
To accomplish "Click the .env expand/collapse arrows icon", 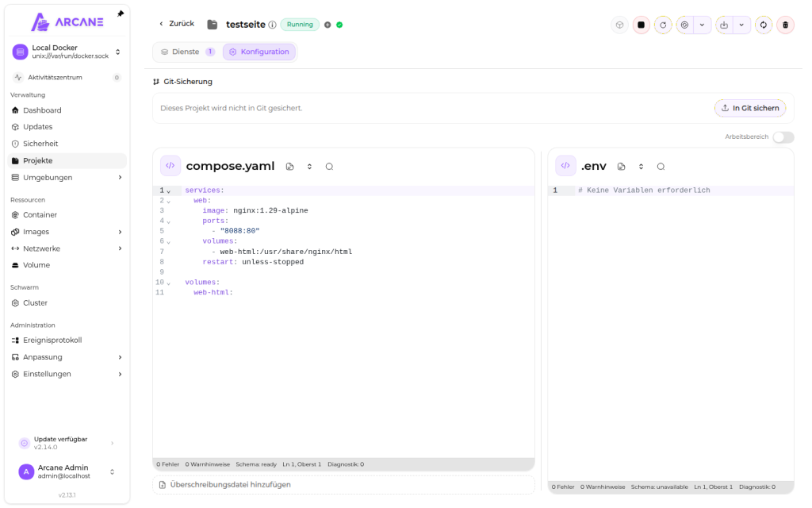I will click(641, 167).
